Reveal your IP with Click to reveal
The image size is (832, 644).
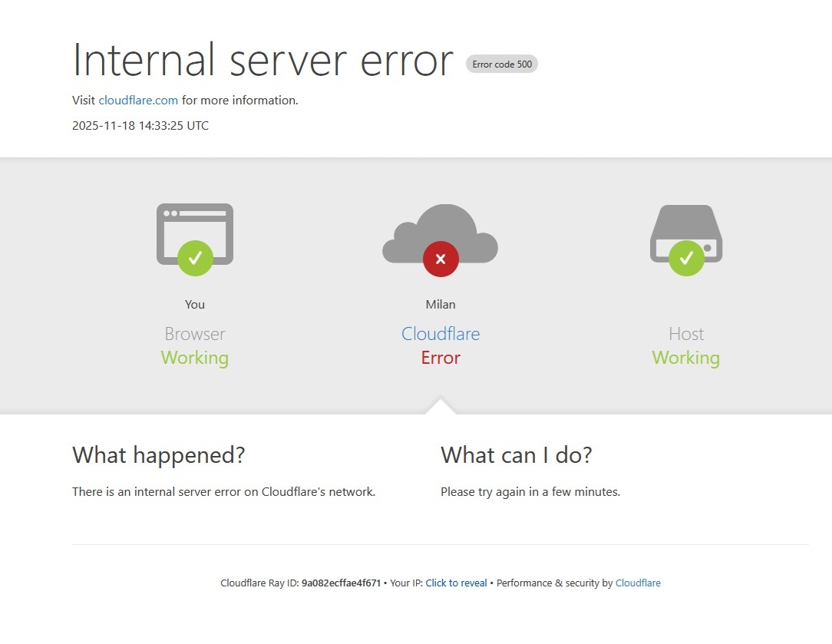pyautogui.click(x=456, y=583)
